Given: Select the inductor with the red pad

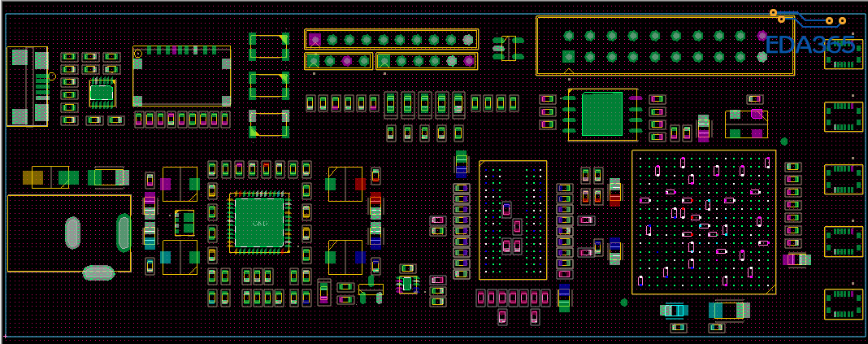Looking at the screenshot, I should pyautogui.click(x=346, y=184).
